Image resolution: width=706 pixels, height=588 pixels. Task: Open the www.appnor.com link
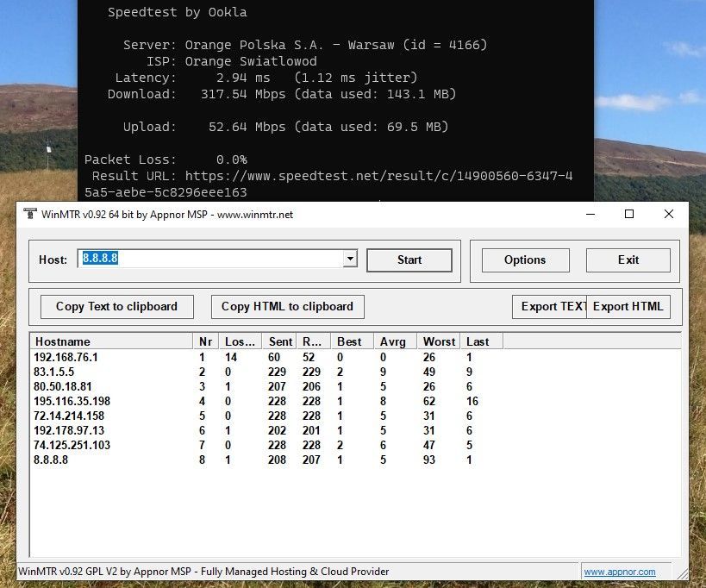click(x=619, y=572)
